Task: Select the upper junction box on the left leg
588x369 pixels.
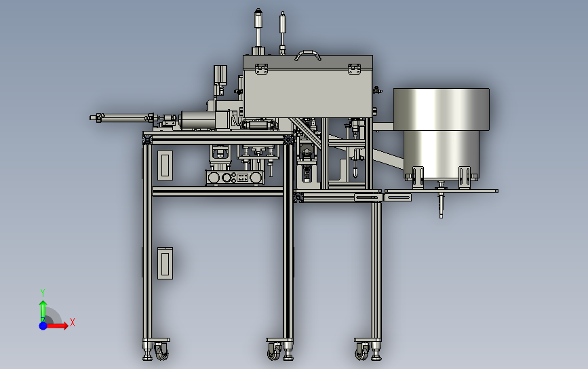Action: click(x=165, y=166)
